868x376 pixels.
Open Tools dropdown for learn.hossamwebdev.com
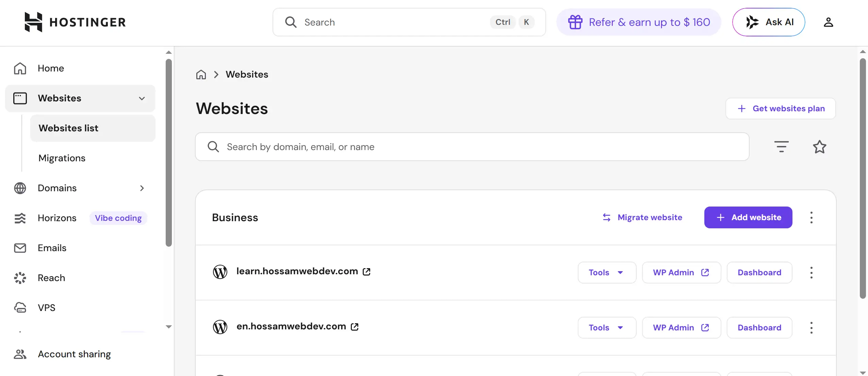(607, 273)
